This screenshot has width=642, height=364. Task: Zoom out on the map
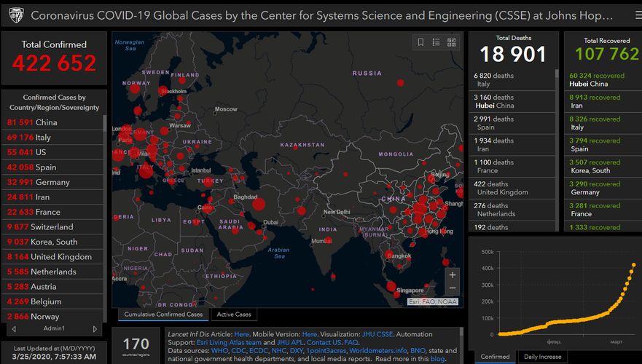[x=453, y=288]
